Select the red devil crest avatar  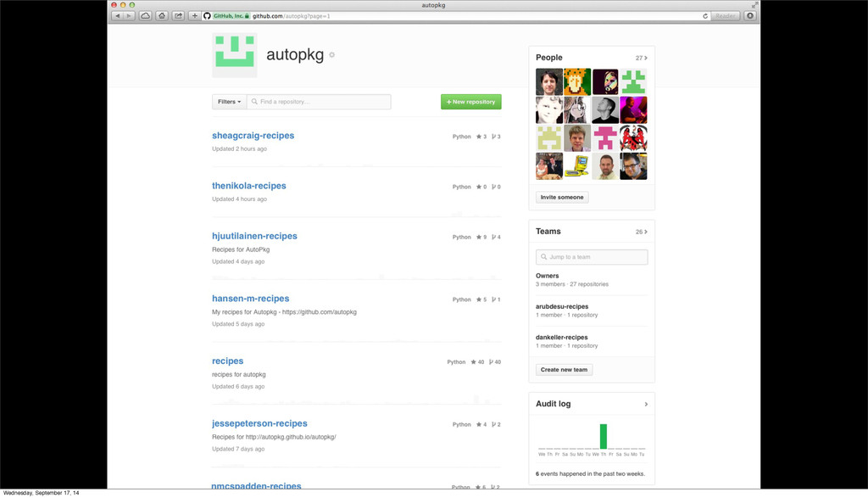click(633, 138)
